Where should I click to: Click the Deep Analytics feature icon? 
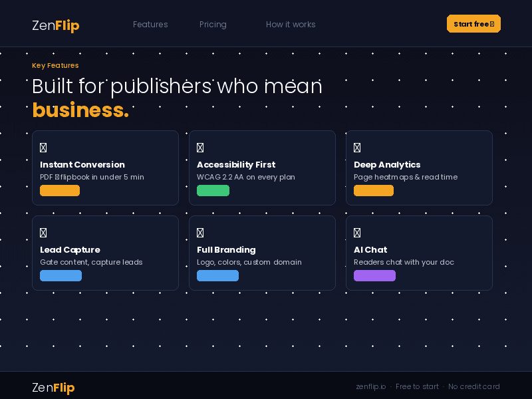(x=357, y=147)
